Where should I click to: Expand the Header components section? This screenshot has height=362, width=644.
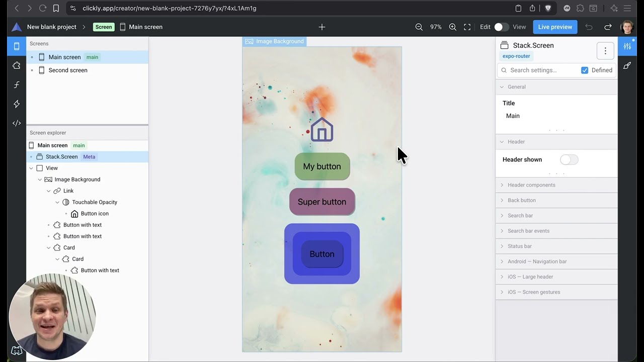pyautogui.click(x=556, y=185)
